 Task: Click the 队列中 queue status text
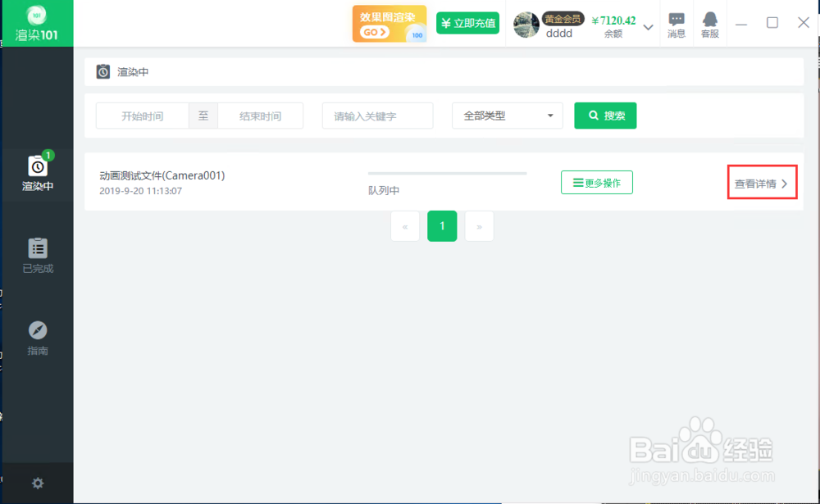384,190
